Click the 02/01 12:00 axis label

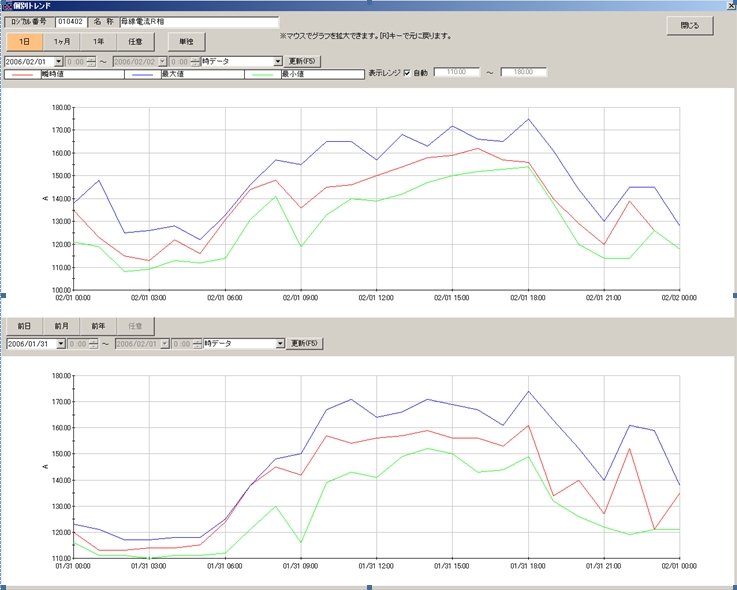click(x=376, y=298)
